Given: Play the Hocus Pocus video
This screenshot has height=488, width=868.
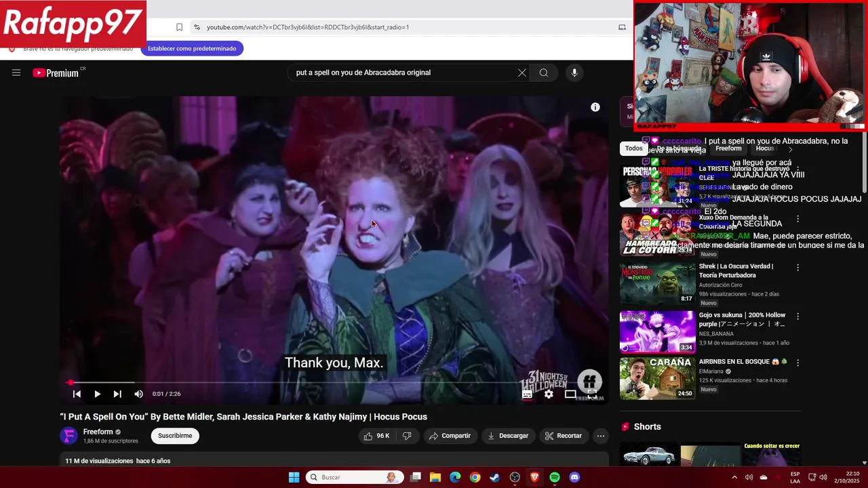Looking at the screenshot, I should (x=97, y=394).
